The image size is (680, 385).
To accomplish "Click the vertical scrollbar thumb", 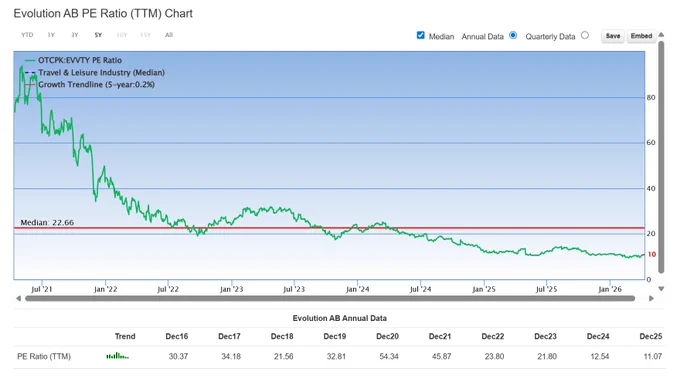I will click(661, 157).
